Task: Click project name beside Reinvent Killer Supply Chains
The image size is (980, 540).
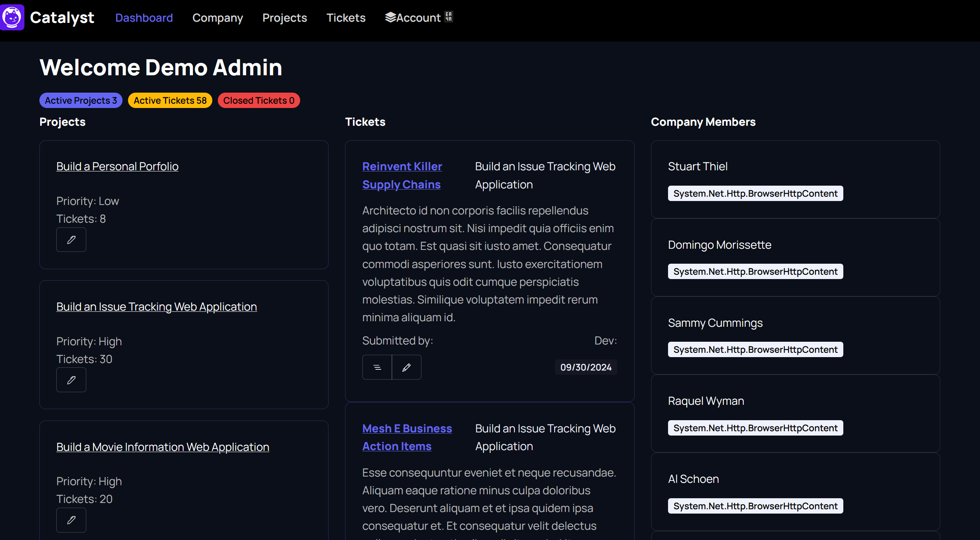Action: pyautogui.click(x=545, y=175)
